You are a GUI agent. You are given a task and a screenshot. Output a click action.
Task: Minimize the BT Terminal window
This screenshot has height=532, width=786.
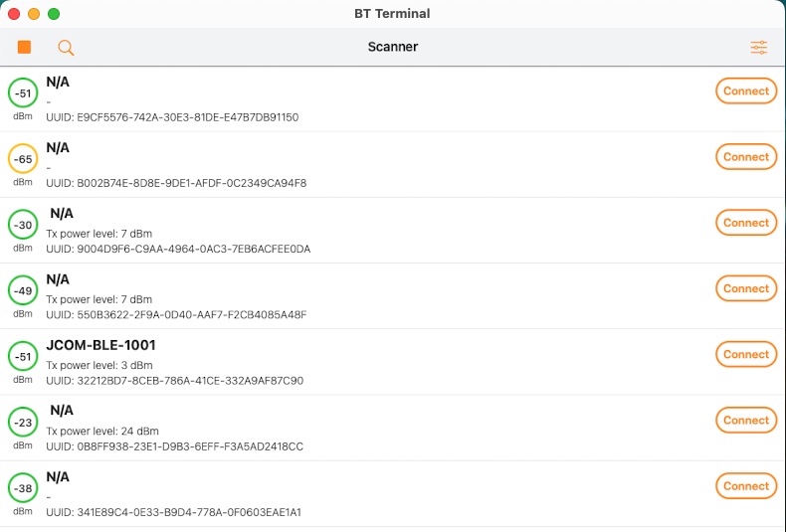pyautogui.click(x=34, y=14)
